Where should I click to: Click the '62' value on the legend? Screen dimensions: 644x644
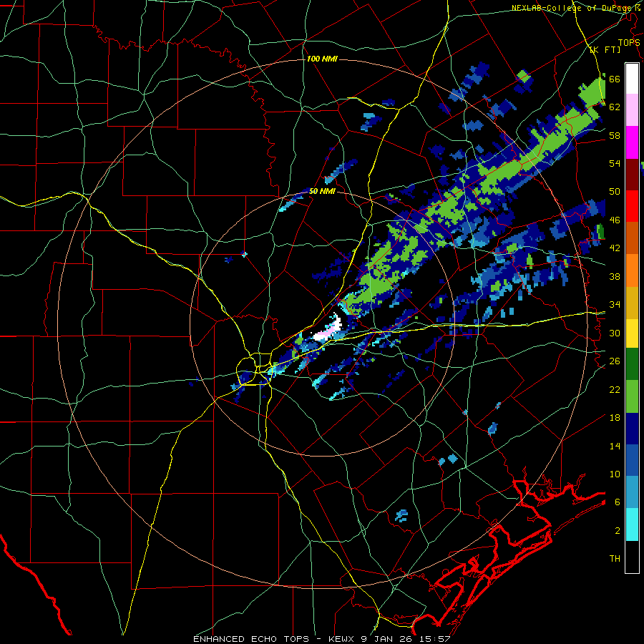615,107
